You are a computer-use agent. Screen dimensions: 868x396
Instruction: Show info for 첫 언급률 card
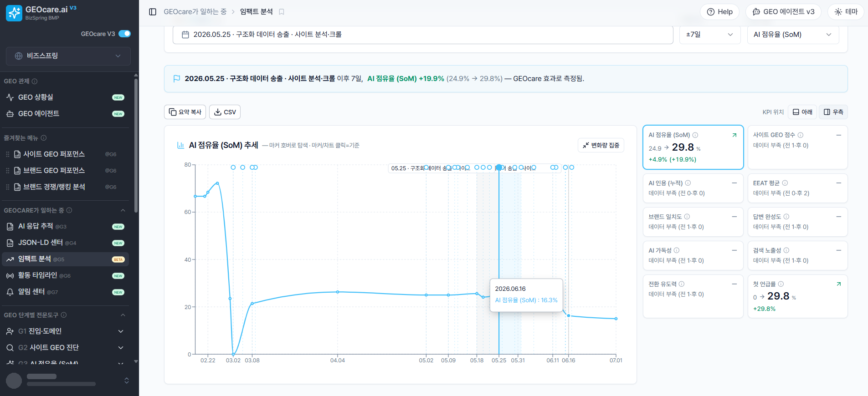[781, 284]
